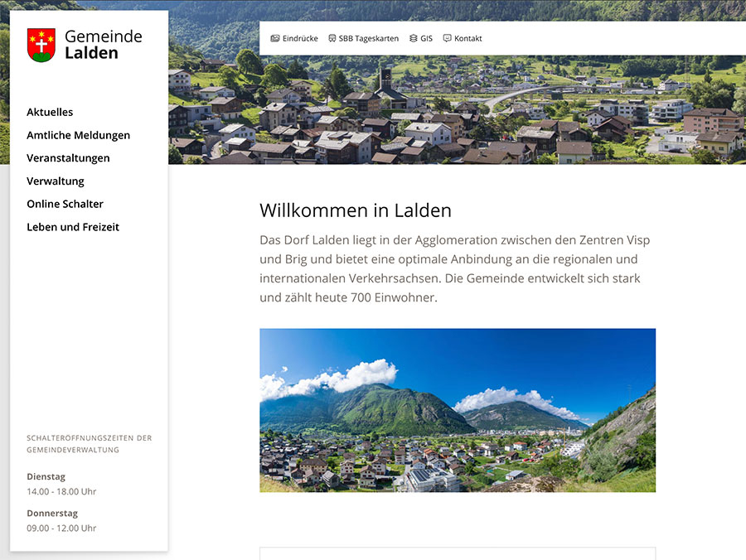Open the Online Schalter menu item
This screenshot has width=746, height=560.
tap(65, 204)
